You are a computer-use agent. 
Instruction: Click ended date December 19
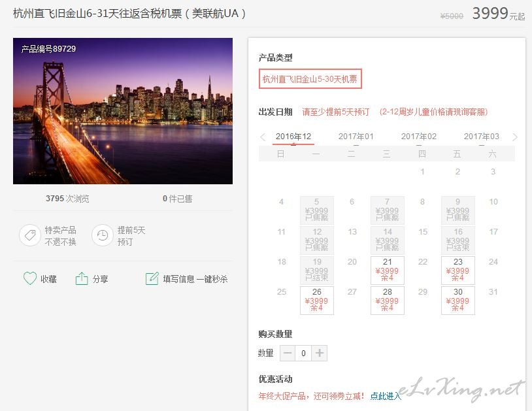tap(316, 271)
